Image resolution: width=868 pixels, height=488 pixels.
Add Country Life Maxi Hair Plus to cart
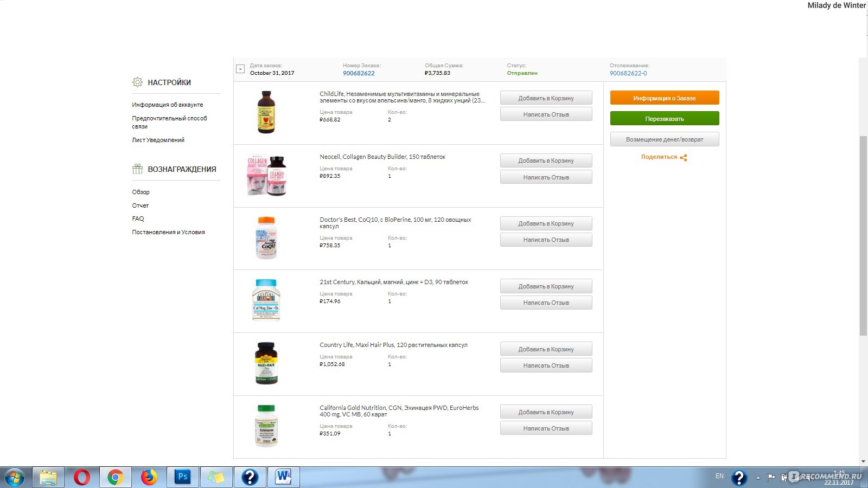click(546, 349)
